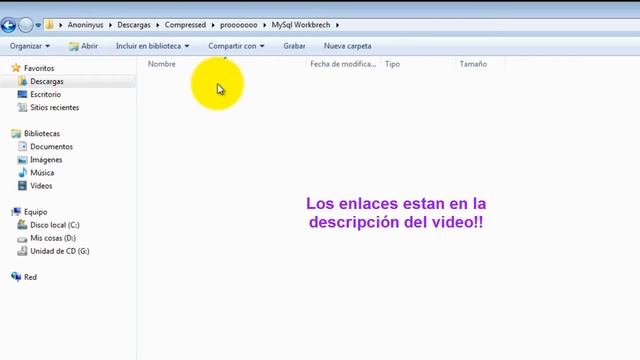Sort by Fecha de modifica... column
Screen dimensions: 640x360
343,64
